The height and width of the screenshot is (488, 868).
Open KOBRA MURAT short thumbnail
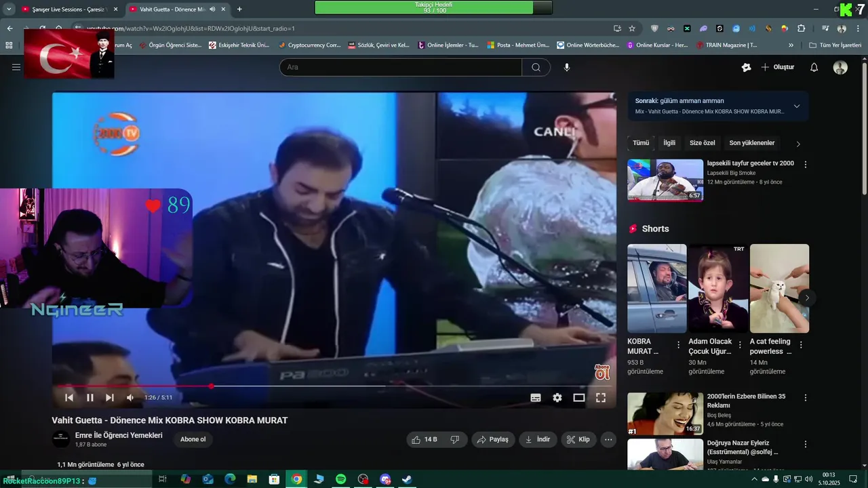[x=656, y=288]
